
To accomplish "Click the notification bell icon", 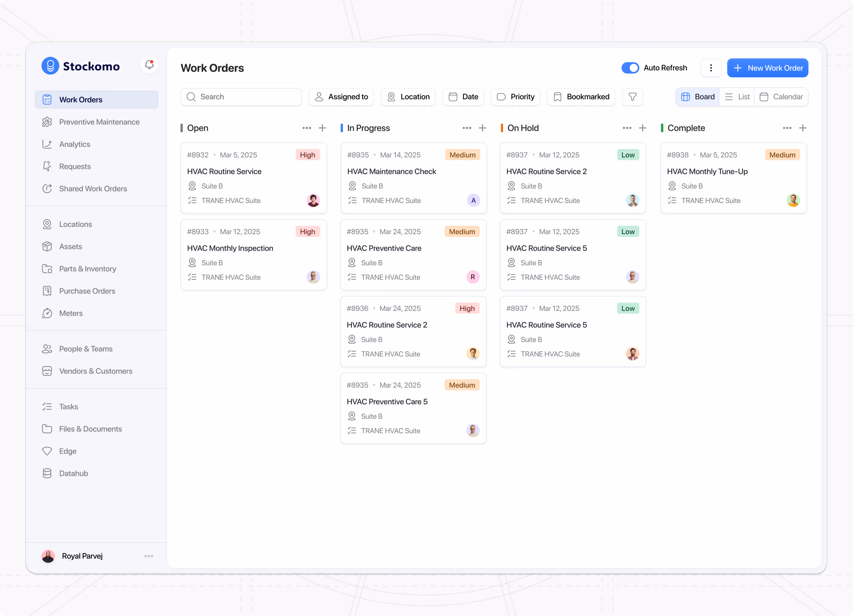I will click(x=149, y=65).
